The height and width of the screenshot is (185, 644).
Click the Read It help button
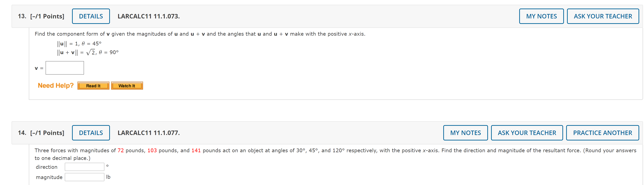93,86
